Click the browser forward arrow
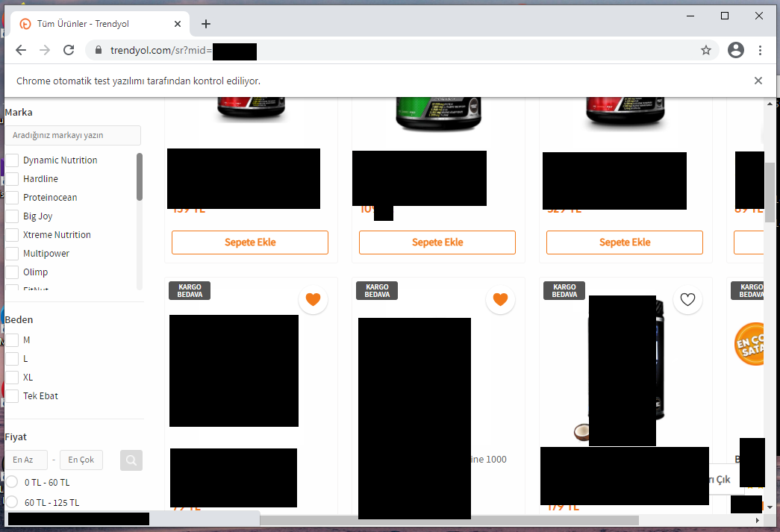Screen dimensions: 780x532 click(x=45, y=50)
